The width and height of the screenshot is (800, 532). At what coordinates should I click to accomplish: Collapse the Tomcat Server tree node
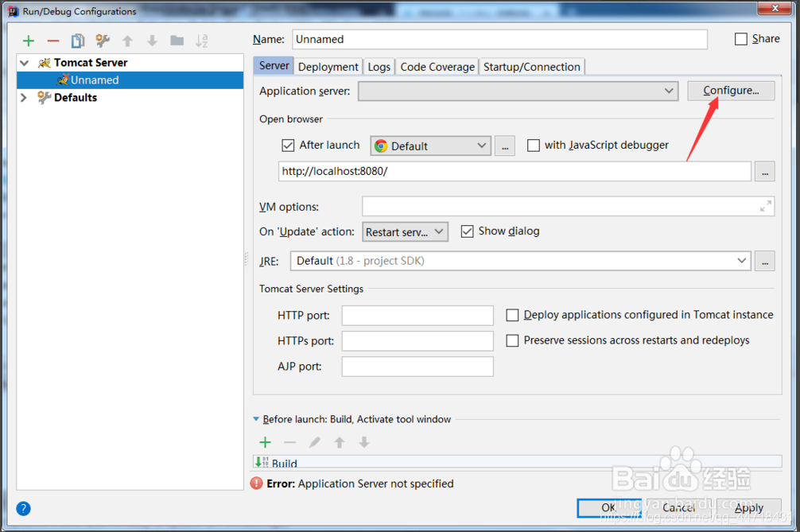point(24,63)
